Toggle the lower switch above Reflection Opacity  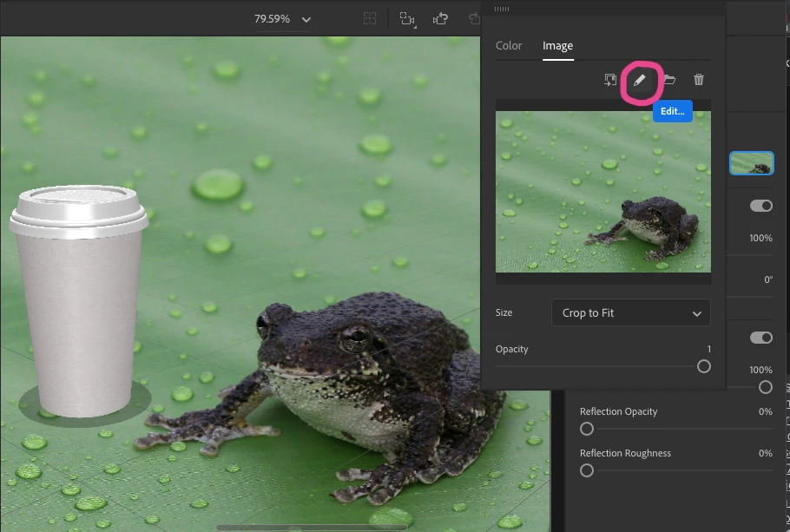(x=760, y=338)
